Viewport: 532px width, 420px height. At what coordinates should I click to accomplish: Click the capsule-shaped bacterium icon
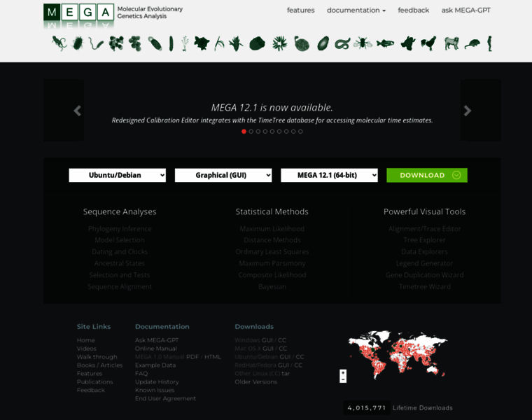tap(155, 43)
